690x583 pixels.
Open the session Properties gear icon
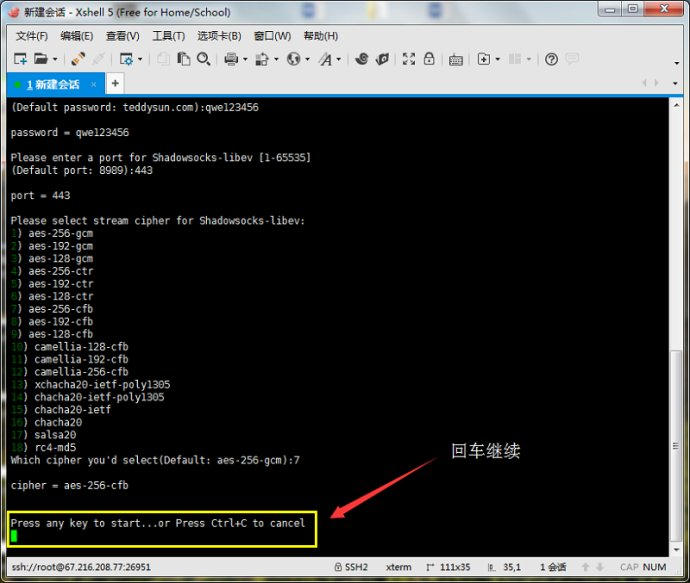(x=126, y=59)
